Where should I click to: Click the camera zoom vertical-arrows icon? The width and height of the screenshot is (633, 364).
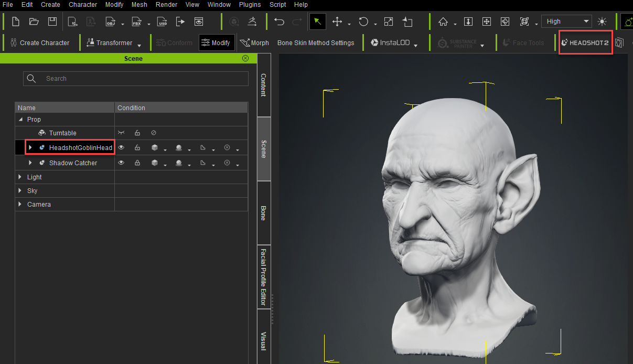click(x=469, y=22)
